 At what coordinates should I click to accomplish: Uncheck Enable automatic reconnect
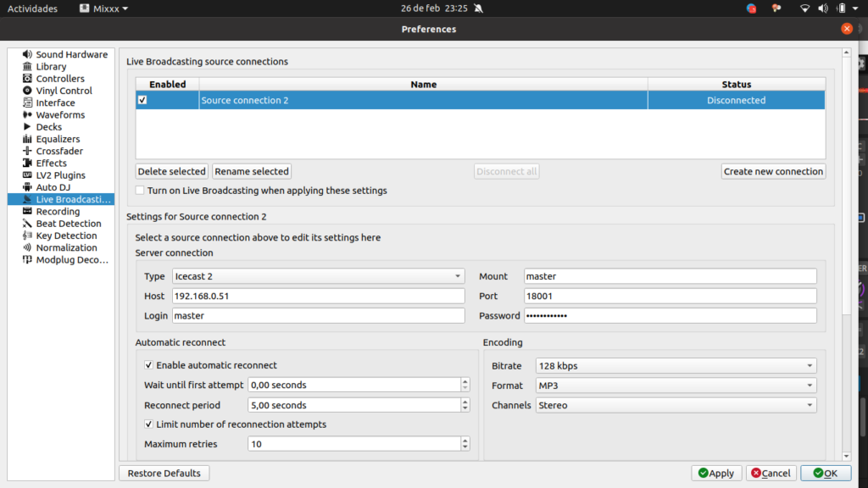pyautogui.click(x=148, y=365)
